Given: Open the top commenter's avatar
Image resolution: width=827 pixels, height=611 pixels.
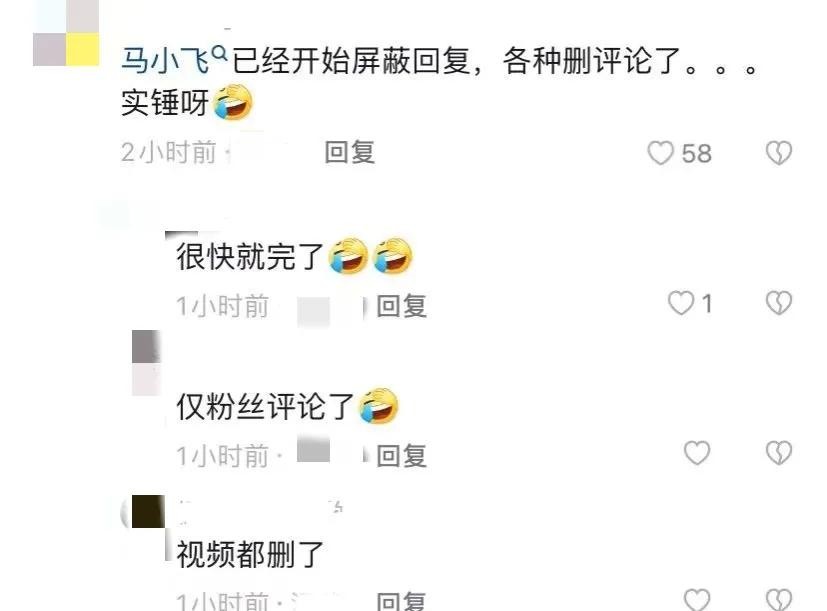Looking at the screenshot, I should (x=66, y=33).
